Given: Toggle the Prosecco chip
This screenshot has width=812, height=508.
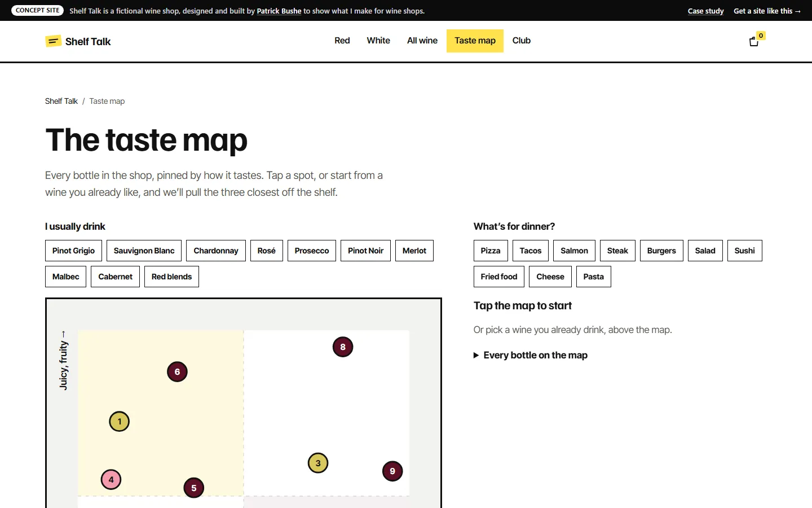Looking at the screenshot, I should point(312,251).
